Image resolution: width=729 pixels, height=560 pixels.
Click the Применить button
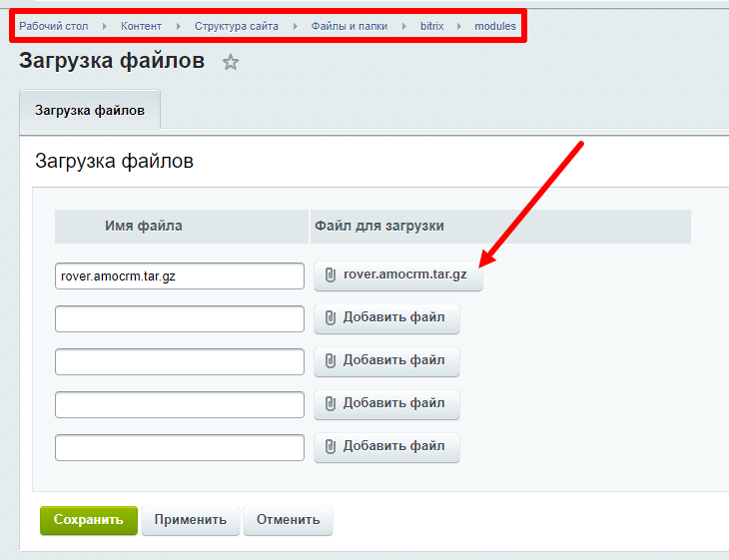click(191, 520)
